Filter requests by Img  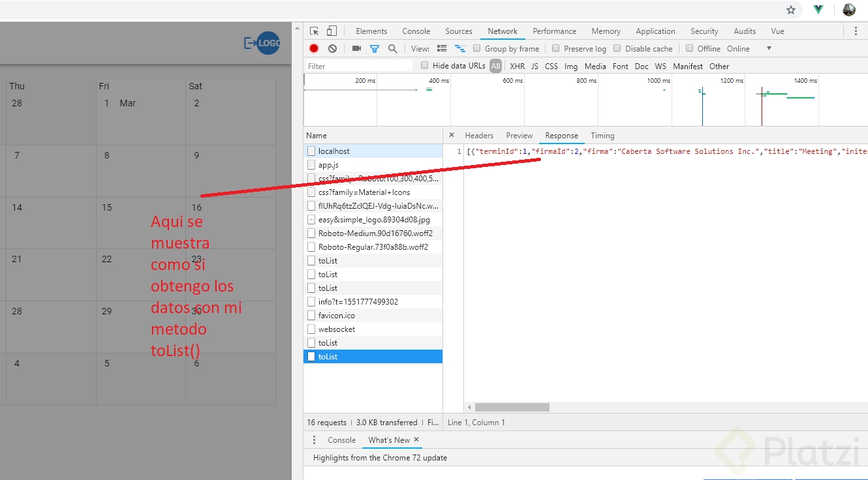pos(571,66)
